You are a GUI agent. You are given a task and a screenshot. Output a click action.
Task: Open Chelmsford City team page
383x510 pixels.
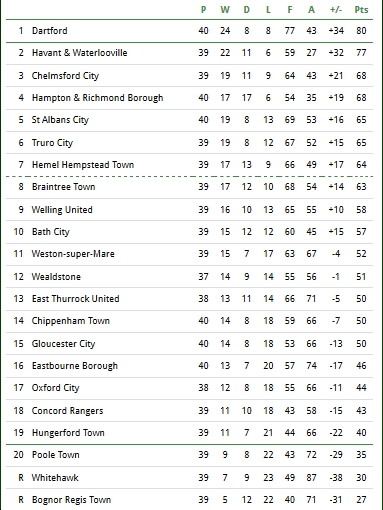point(65,76)
